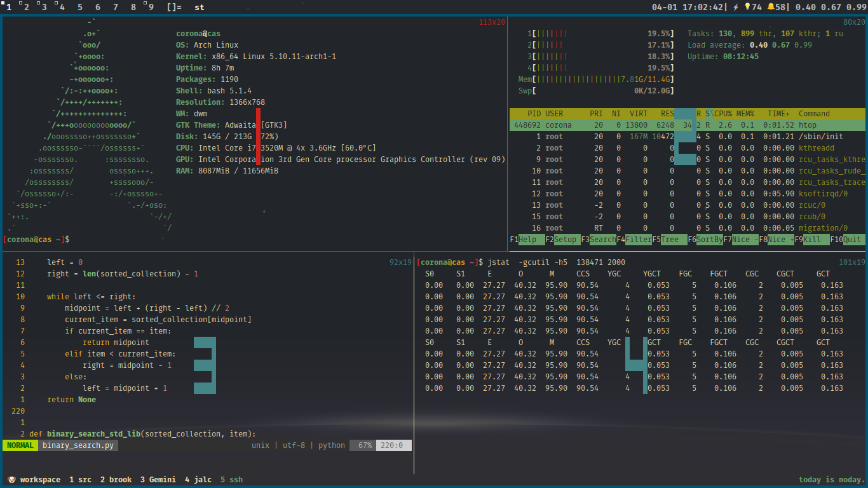
Task: Click the Load average values in htop
Action: [x=781, y=45]
